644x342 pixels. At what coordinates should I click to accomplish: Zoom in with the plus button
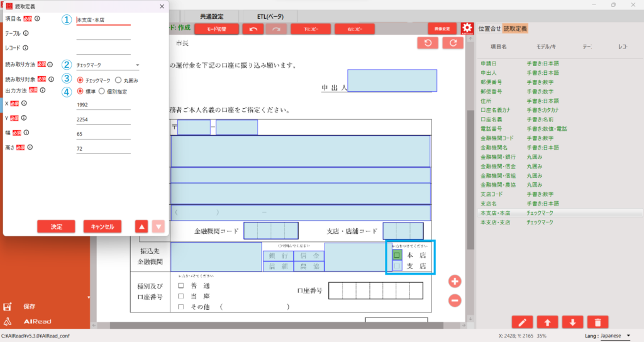455,281
